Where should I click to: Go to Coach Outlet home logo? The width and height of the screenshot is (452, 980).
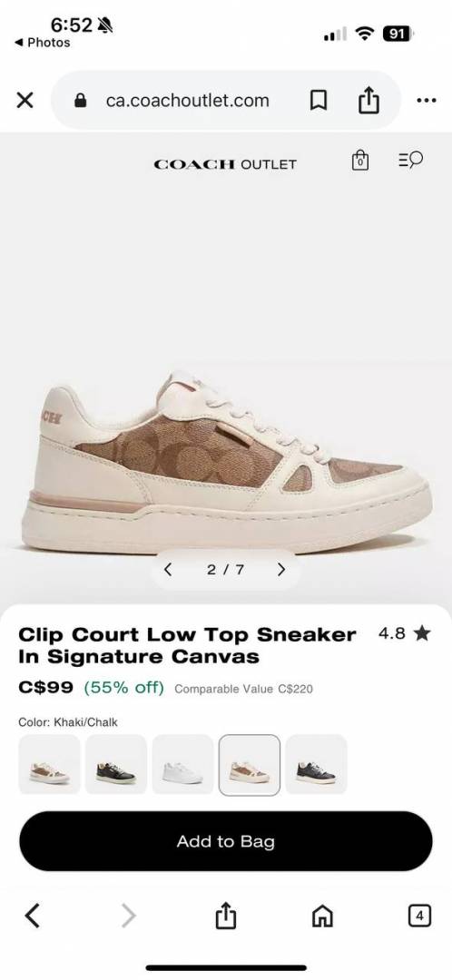tap(225, 164)
